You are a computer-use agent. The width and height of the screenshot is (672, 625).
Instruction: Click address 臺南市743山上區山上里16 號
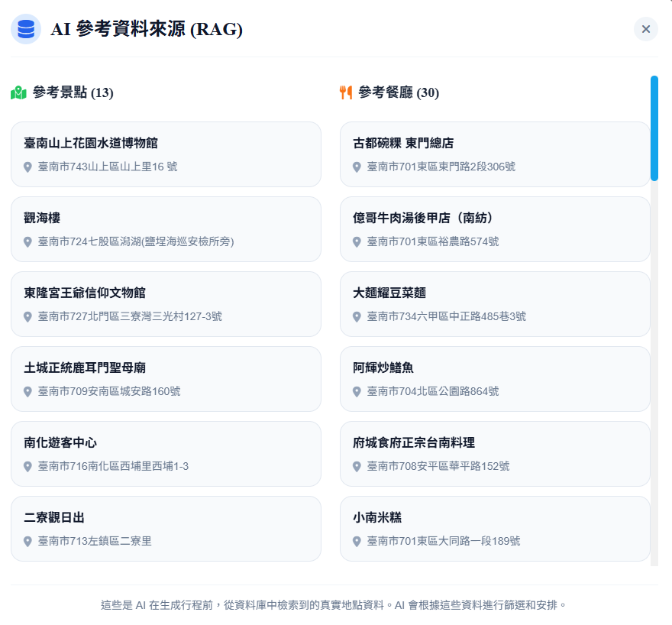click(108, 167)
